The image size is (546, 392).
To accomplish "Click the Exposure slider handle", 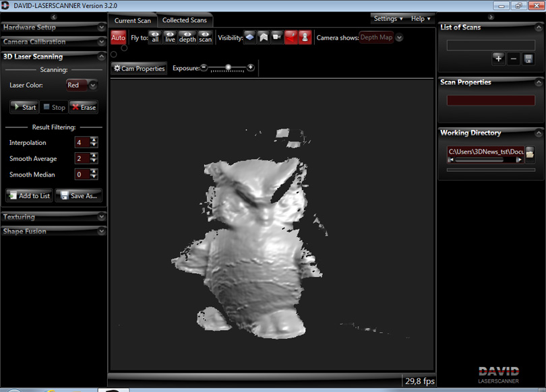I will click(229, 67).
